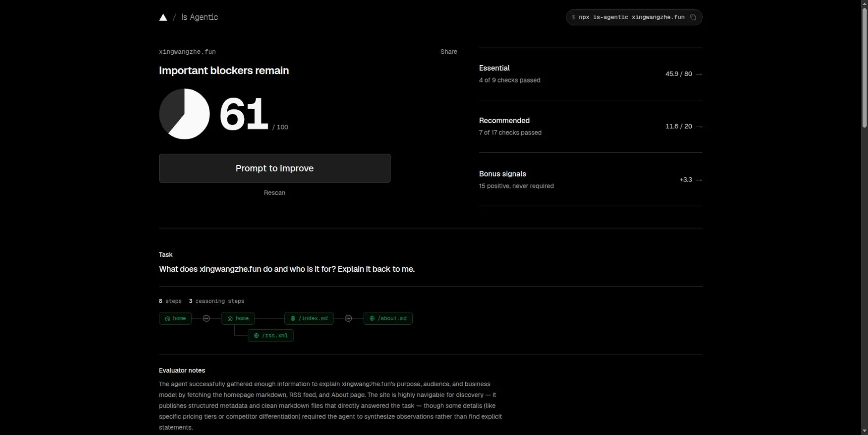Click the globe icon on /about.md
Viewport: 868px width, 435px height.
372,318
